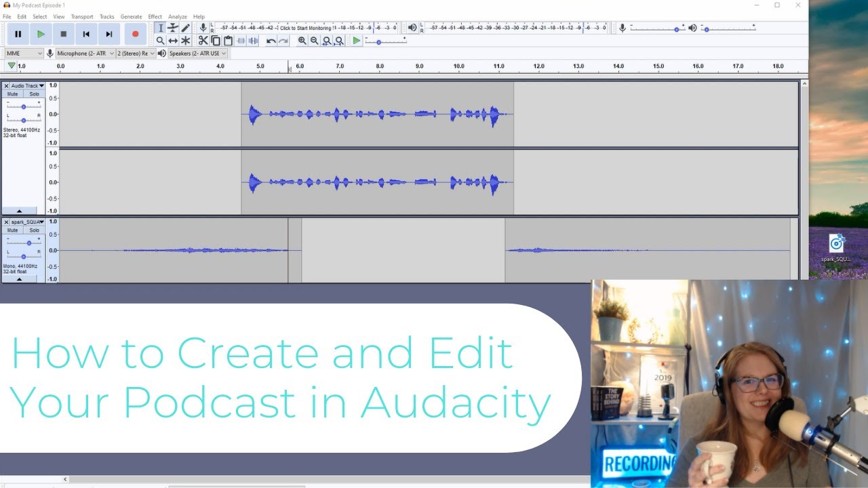Viewport: 868px width, 488px height.
Task: Click the Copy icon
Action: pyautogui.click(x=216, y=41)
